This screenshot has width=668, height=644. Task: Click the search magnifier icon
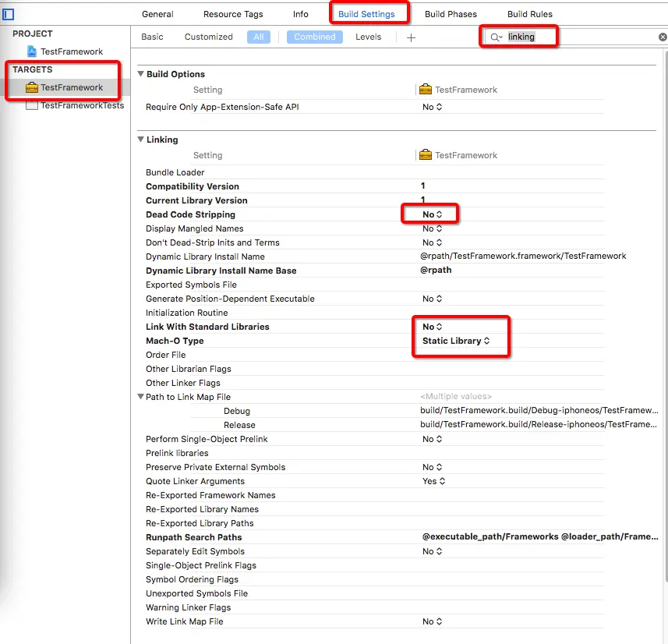pos(496,37)
